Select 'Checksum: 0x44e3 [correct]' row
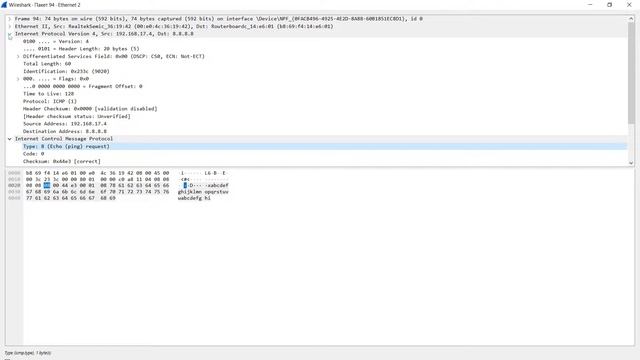This screenshot has height=360, width=640. click(61, 161)
